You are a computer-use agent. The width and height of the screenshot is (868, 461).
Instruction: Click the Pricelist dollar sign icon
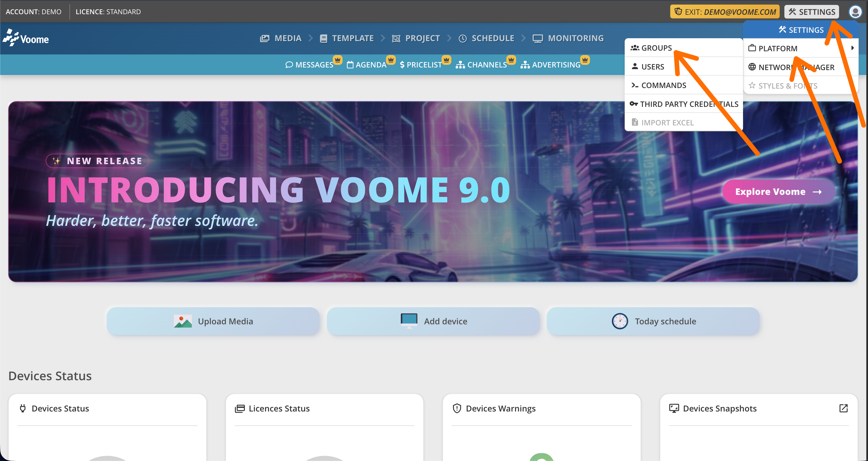point(402,65)
